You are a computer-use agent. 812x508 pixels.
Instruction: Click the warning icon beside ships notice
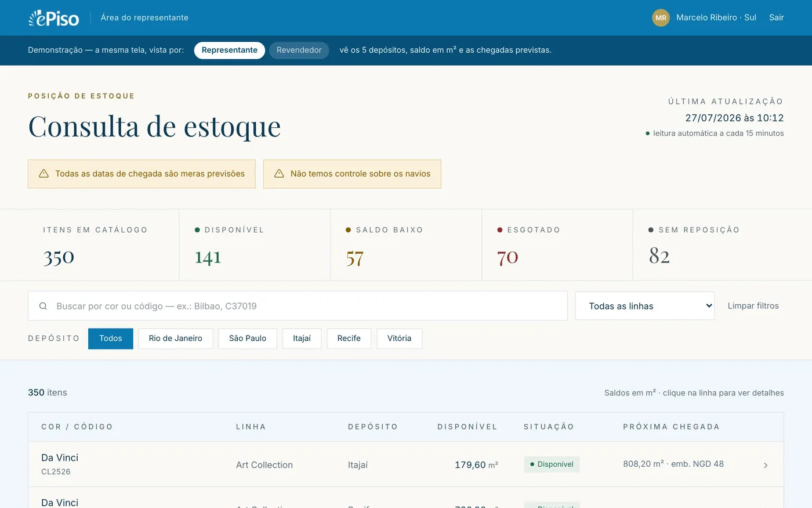(279, 174)
